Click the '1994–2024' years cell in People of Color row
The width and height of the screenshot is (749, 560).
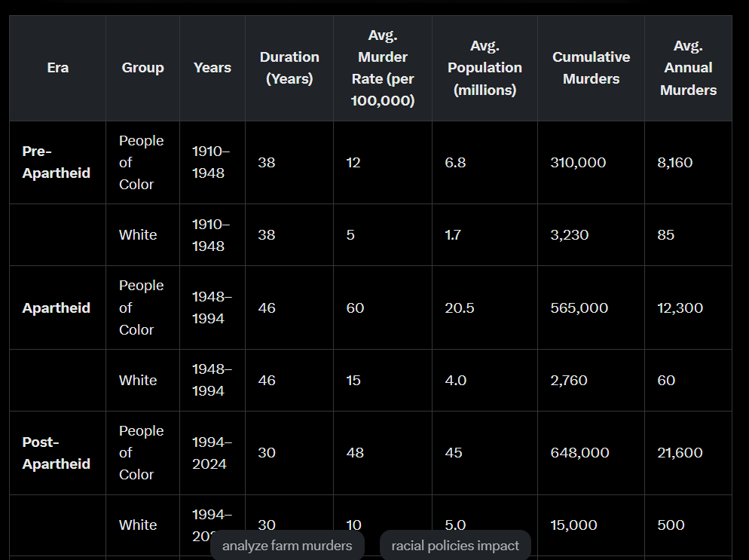click(212, 453)
